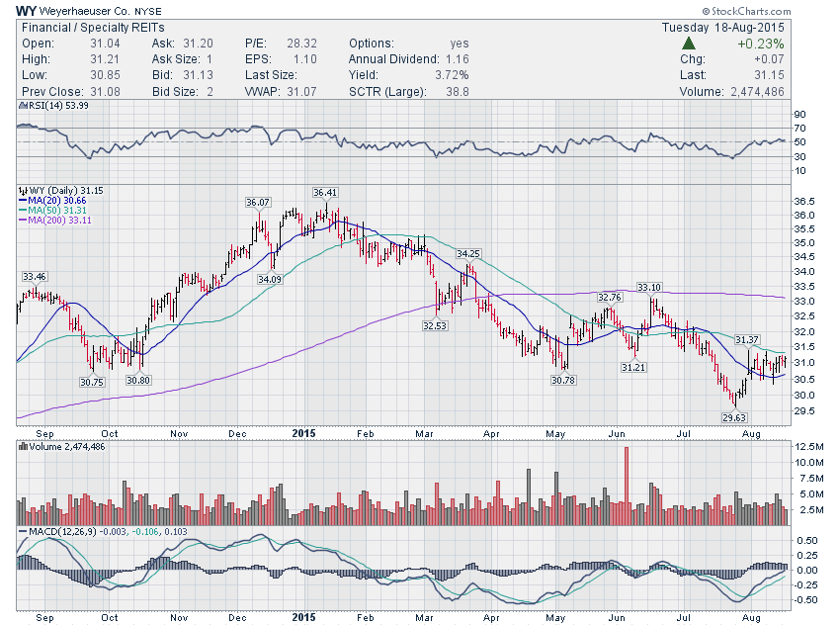The height and width of the screenshot is (626, 840).
Task: Click the green up-triangle change indicator
Action: [x=689, y=44]
